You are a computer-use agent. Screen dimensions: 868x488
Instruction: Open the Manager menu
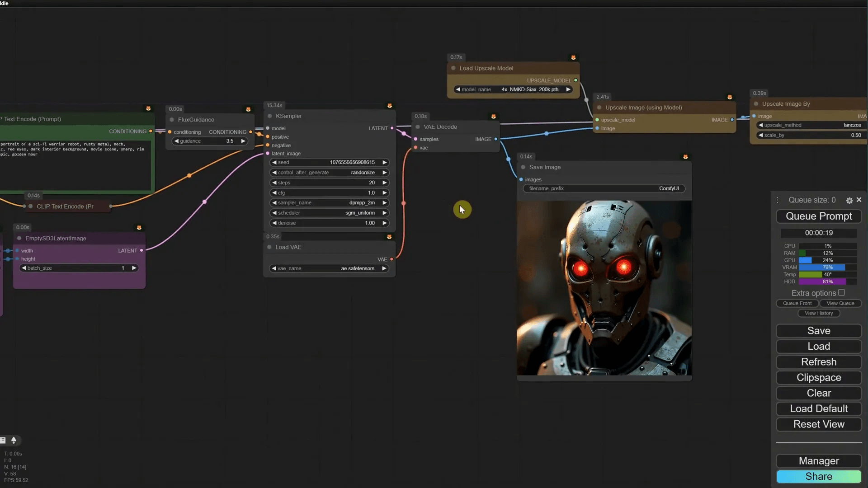819,461
